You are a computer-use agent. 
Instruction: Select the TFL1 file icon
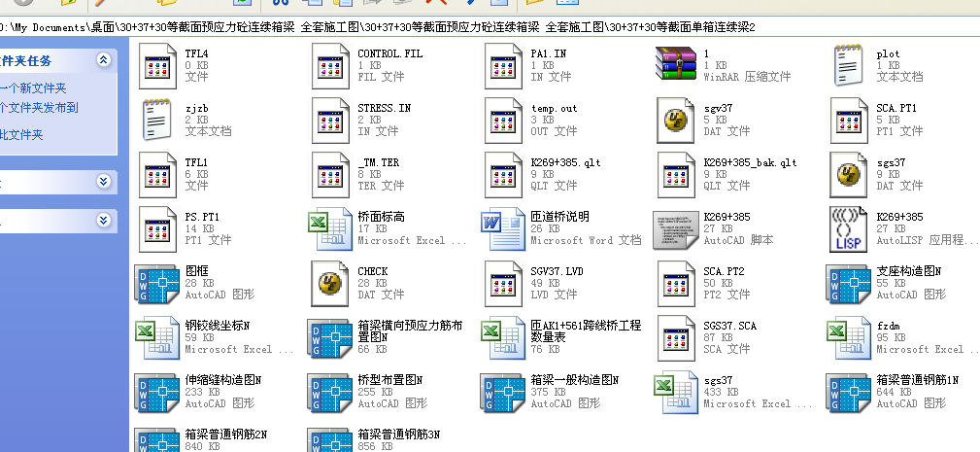point(157,175)
